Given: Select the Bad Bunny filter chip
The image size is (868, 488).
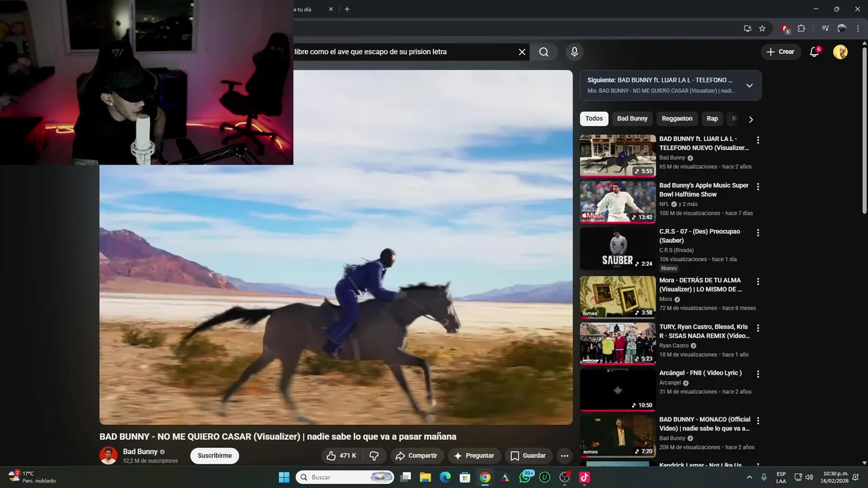Looking at the screenshot, I should [x=632, y=119].
